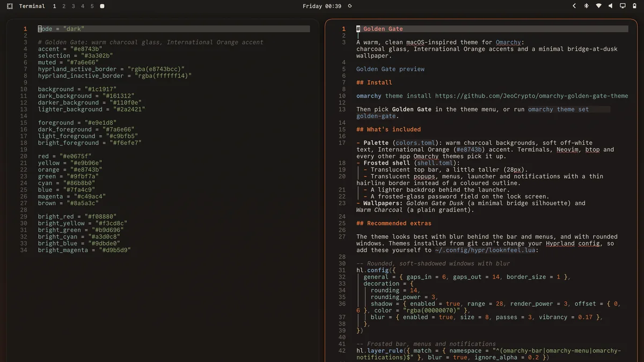Click the magenta = "#c49ac4" line
The width and height of the screenshot is (644, 362).
pyautogui.click(x=71, y=196)
